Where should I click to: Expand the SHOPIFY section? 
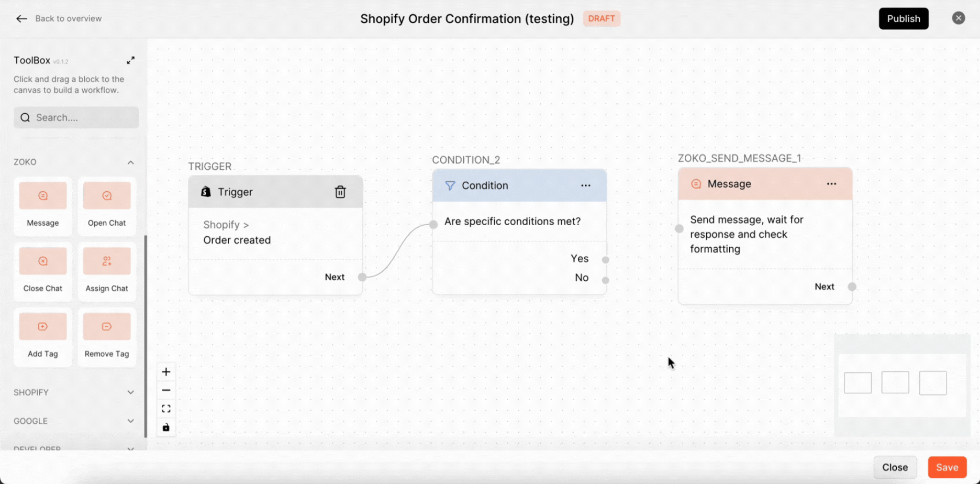pyautogui.click(x=130, y=392)
